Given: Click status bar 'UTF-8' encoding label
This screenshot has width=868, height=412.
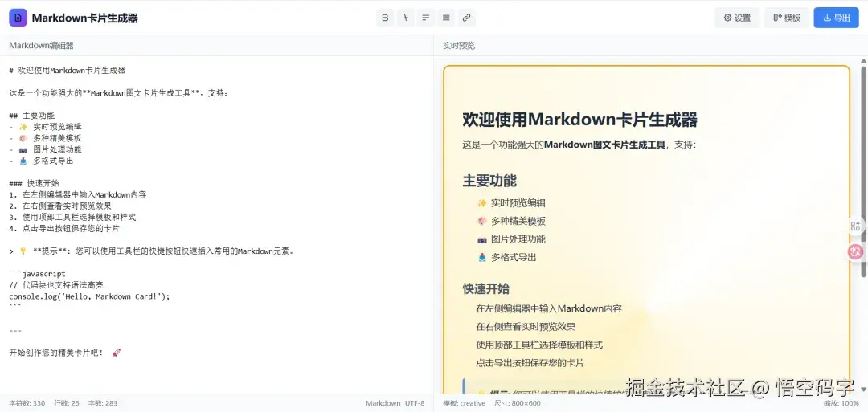Looking at the screenshot, I should pos(415,403).
